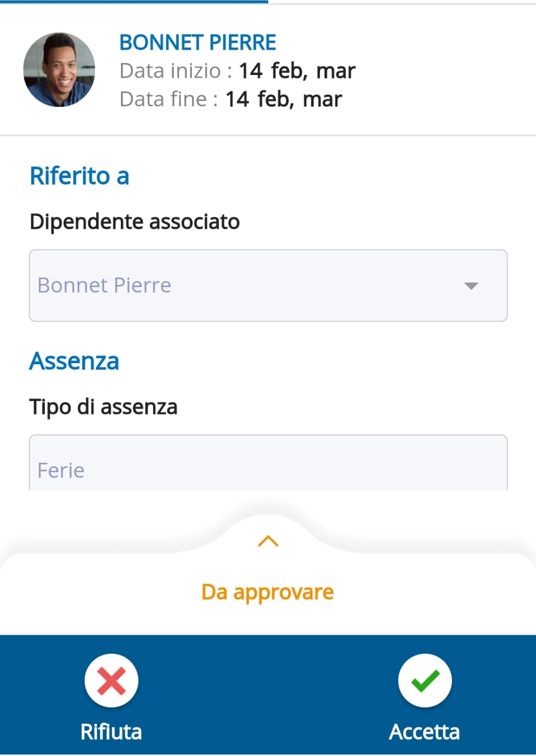Open the Tipo di assenza Ferie field
This screenshot has width=536, height=756.
268,463
